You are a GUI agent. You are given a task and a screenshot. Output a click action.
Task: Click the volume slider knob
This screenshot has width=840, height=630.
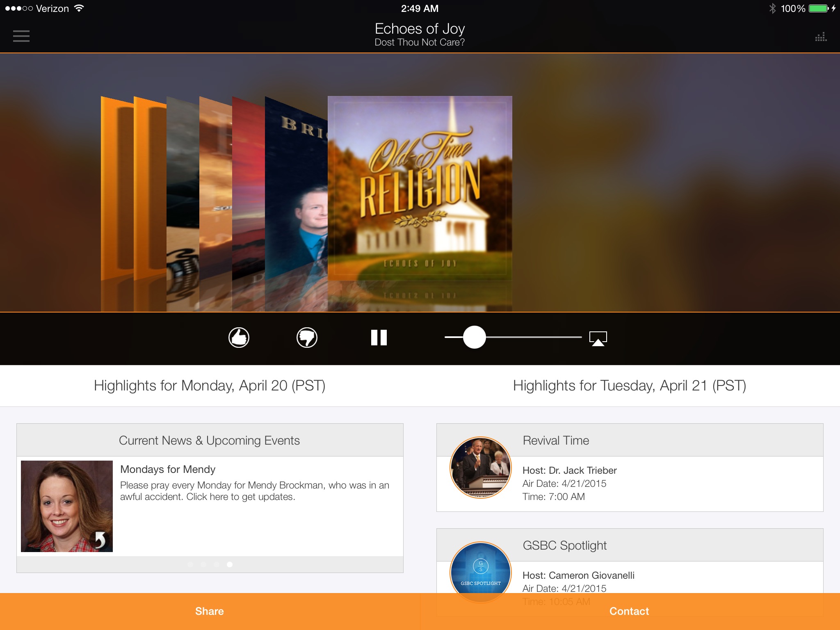point(474,337)
